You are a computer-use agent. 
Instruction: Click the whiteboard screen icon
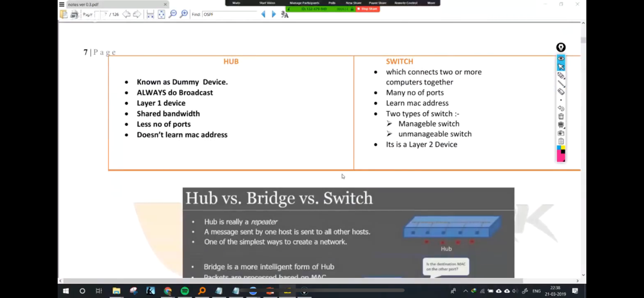pyautogui.click(x=561, y=124)
